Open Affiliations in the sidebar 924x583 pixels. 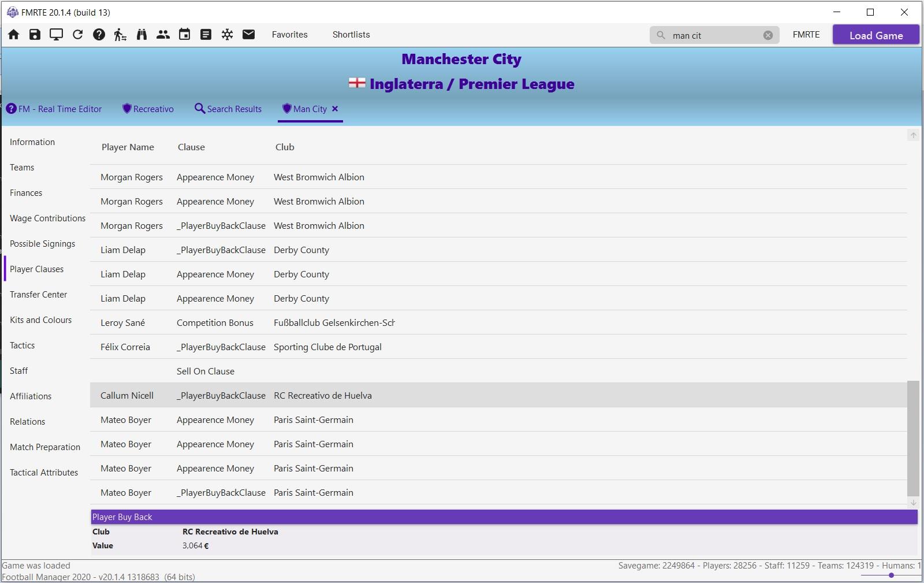[x=31, y=396]
